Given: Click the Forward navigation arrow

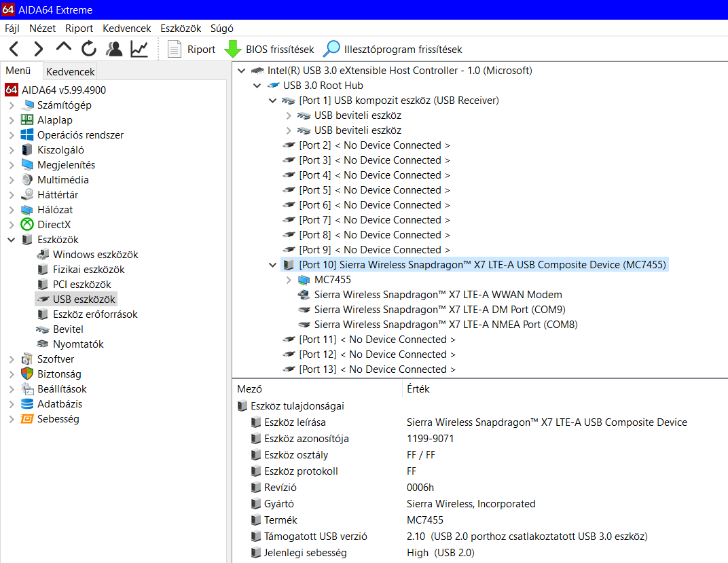Looking at the screenshot, I should click(x=39, y=49).
